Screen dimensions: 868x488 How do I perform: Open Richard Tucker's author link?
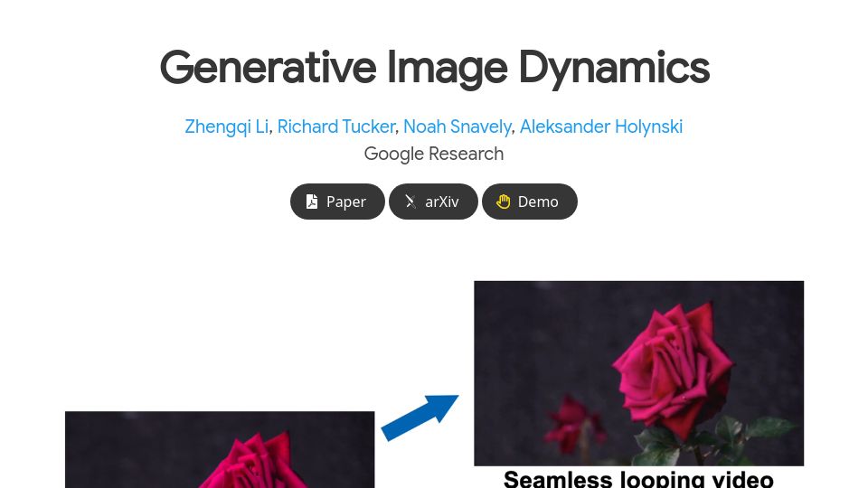pos(336,127)
